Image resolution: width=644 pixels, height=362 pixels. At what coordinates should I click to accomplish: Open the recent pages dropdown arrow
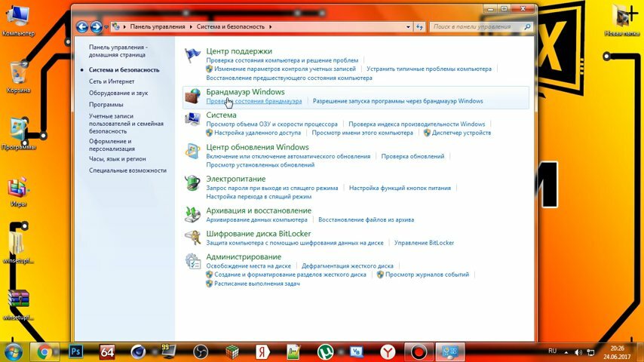point(106,27)
